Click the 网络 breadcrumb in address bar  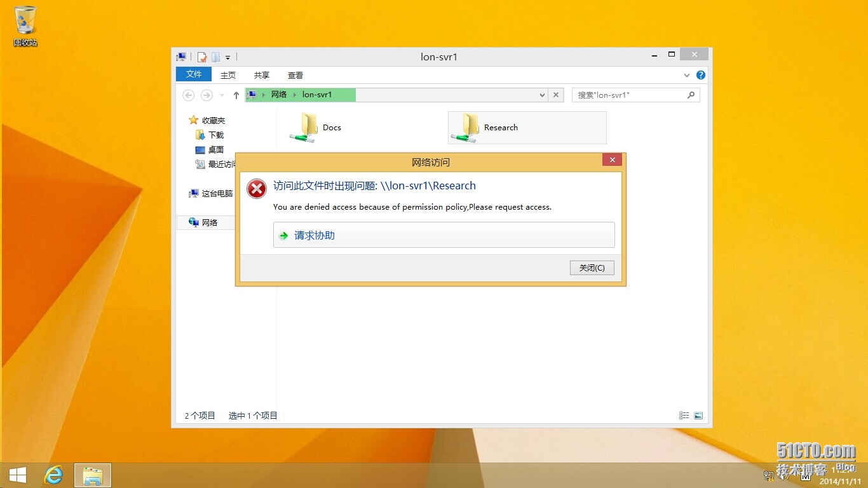pos(279,95)
